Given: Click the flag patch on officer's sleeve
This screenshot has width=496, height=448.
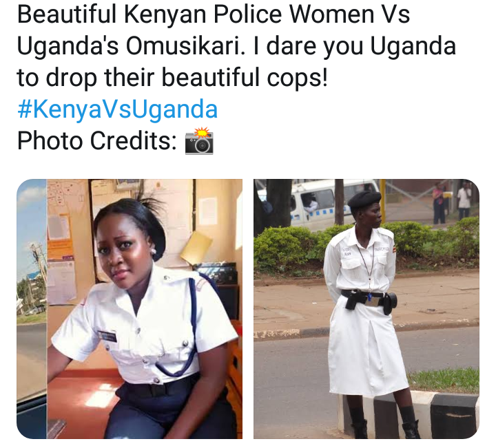Looking at the screenshot, I should (393, 250).
